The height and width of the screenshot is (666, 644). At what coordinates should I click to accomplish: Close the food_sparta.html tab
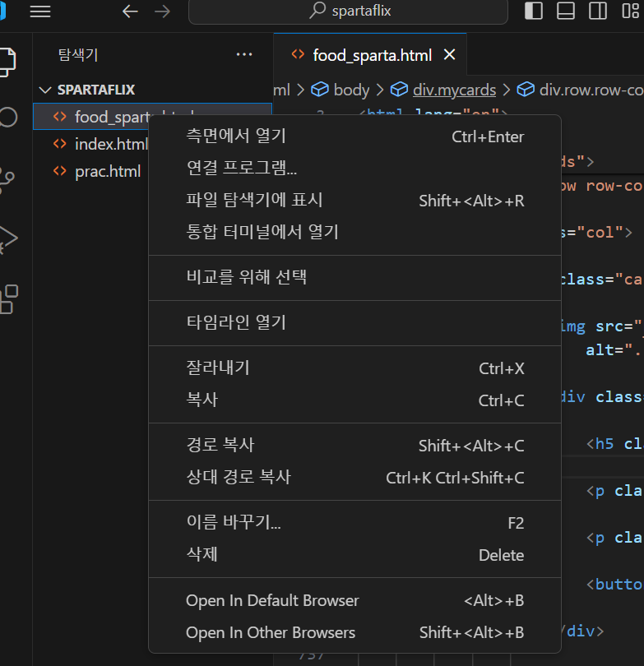[449, 54]
